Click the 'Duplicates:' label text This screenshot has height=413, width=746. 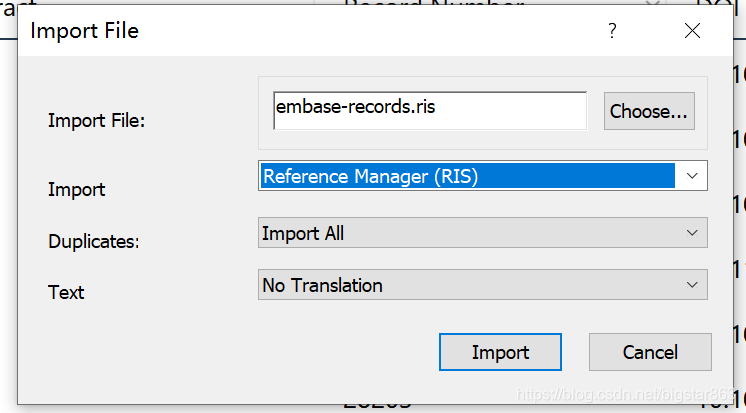pyautogui.click(x=94, y=241)
